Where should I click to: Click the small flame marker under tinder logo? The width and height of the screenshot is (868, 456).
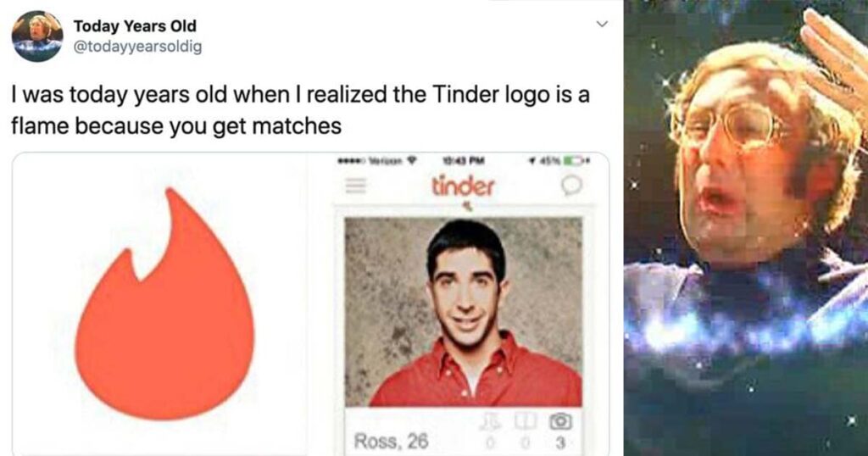(x=468, y=207)
